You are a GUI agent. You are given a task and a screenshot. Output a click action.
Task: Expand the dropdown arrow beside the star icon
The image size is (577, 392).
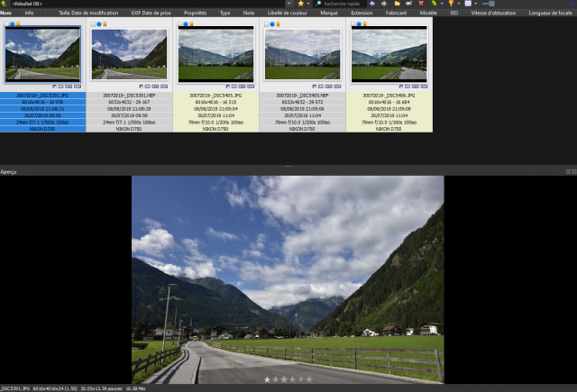[x=308, y=4]
